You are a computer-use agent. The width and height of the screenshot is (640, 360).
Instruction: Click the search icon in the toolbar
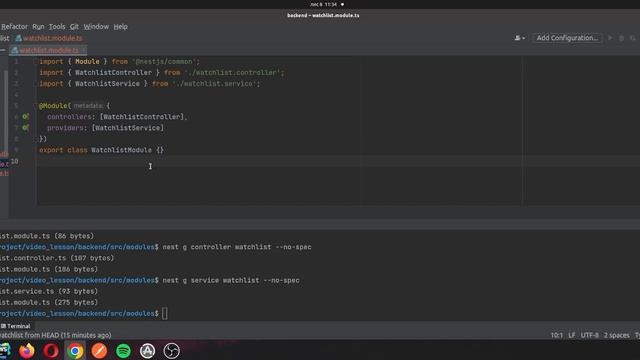coord(633,38)
